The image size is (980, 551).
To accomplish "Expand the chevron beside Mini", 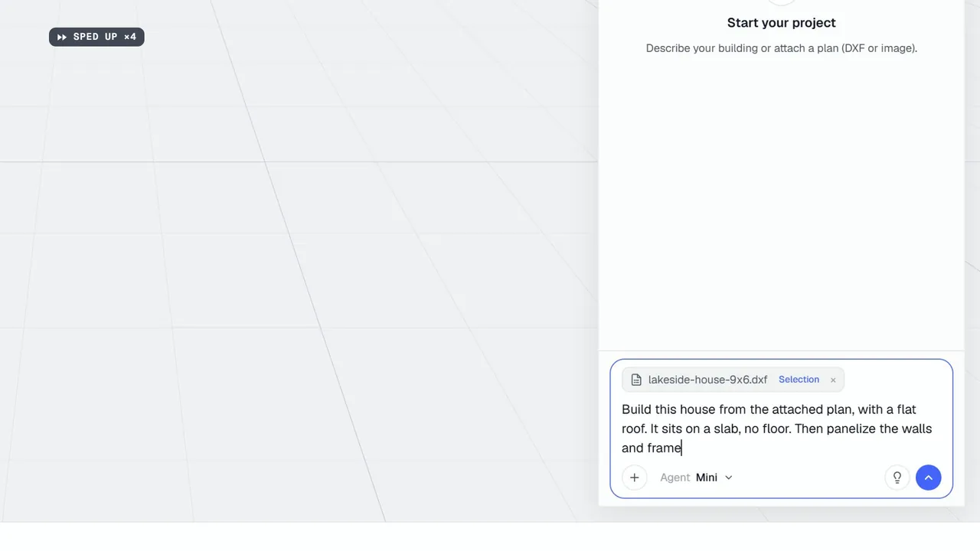I will tap(728, 478).
